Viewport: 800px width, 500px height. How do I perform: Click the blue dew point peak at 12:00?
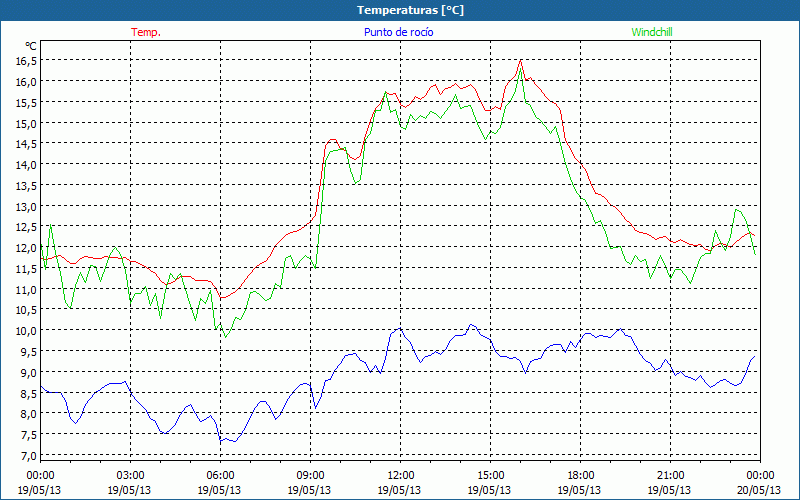400,328
